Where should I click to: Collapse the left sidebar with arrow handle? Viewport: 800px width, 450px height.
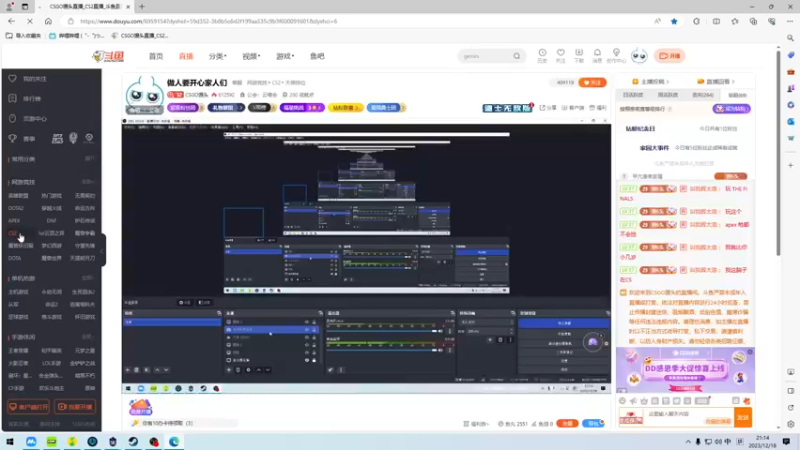click(103, 250)
